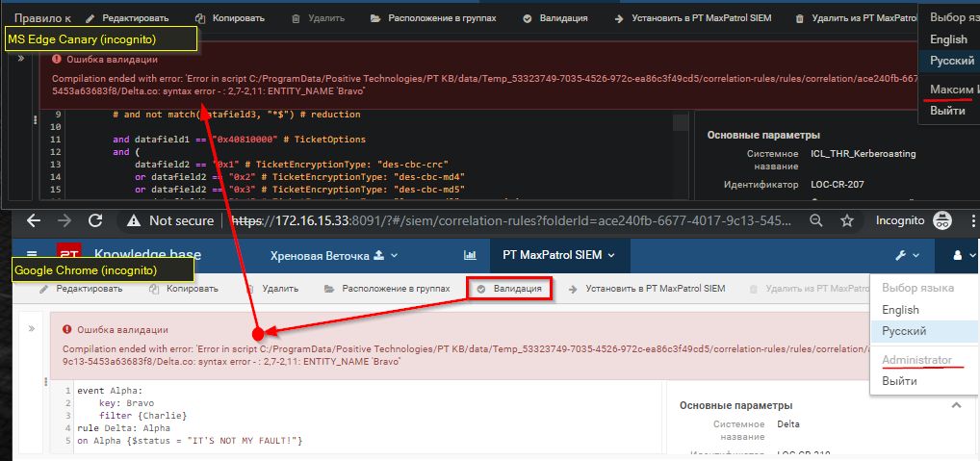Click the Administrator entry in Chrome menu
The image size is (980, 461).
coord(916,360)
